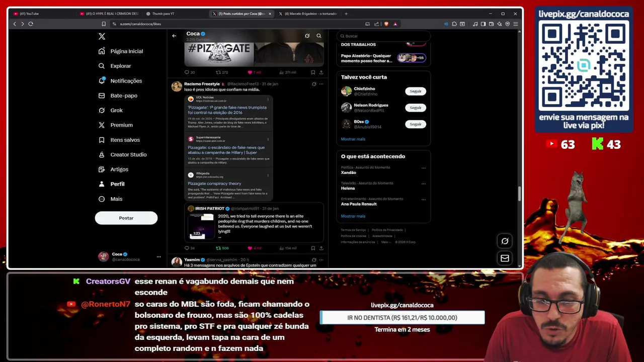This screenshot has height=362, width=644.
Task: Toggle bookmark on the post with 371 mil views
Action: point(312,72)
